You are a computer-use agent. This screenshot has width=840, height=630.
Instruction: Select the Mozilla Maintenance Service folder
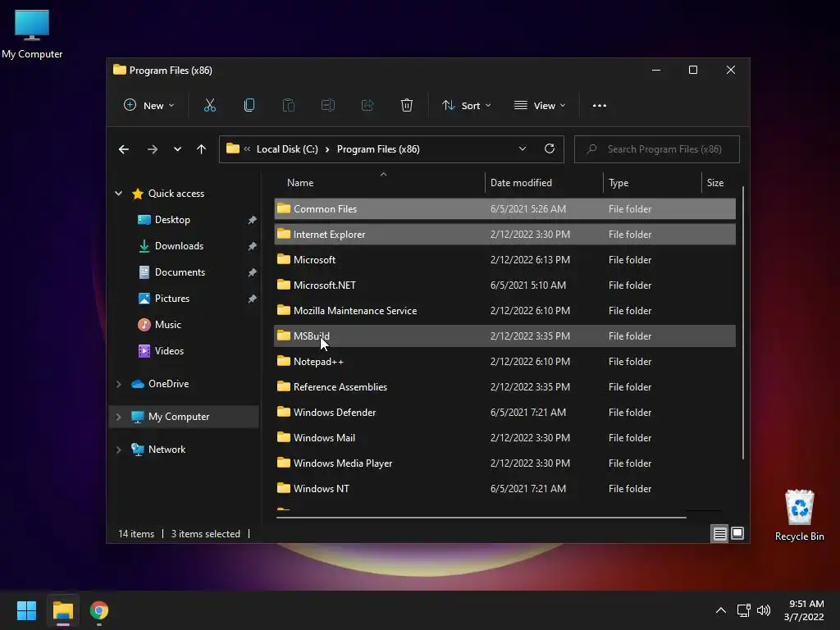(504, 311)
